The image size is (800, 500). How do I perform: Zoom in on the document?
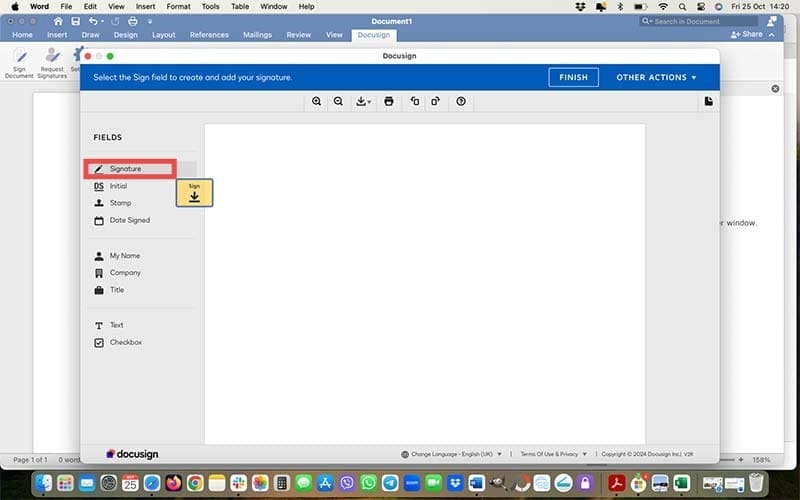(317, 101)
